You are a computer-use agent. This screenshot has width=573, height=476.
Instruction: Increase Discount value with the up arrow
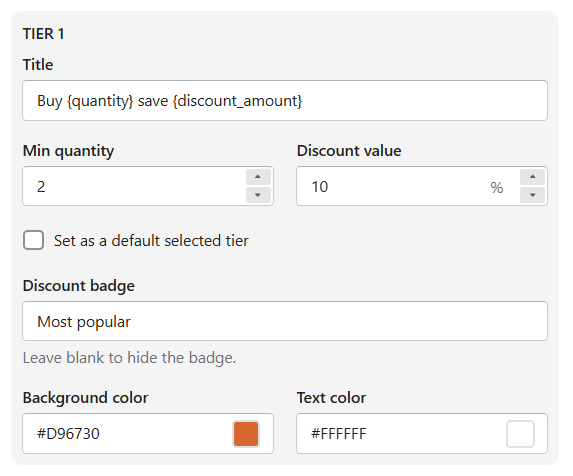532,177
